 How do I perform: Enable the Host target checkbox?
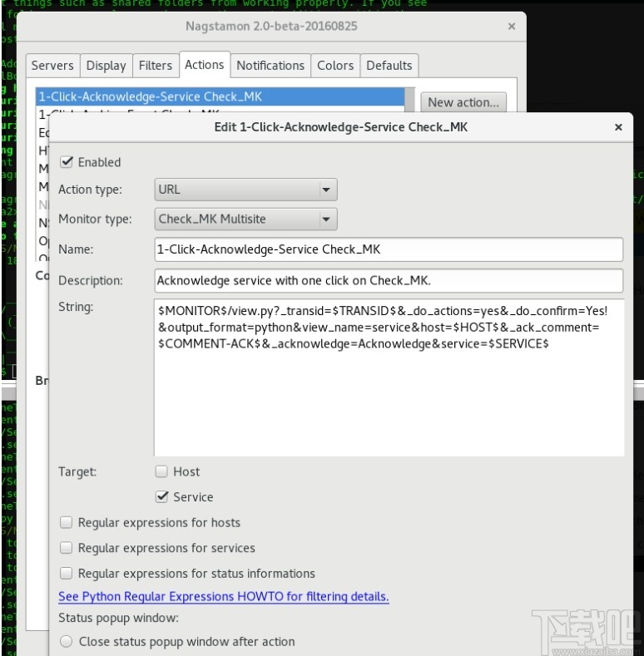pos(161,471)
